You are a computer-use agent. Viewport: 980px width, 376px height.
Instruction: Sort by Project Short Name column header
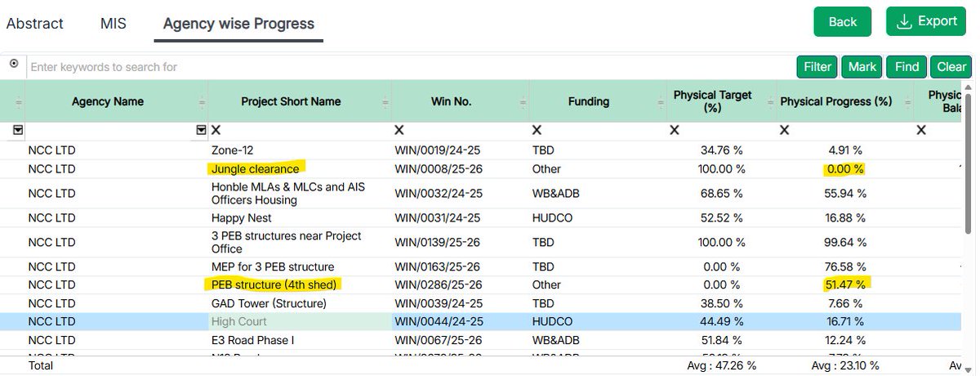point(291,102)
